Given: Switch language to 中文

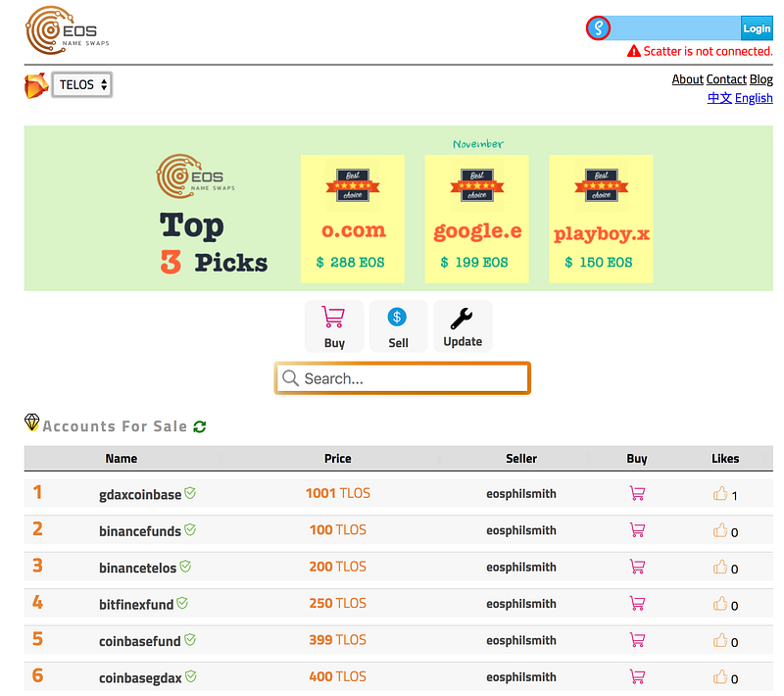Looking at the screenshot, I should point(719,98).
